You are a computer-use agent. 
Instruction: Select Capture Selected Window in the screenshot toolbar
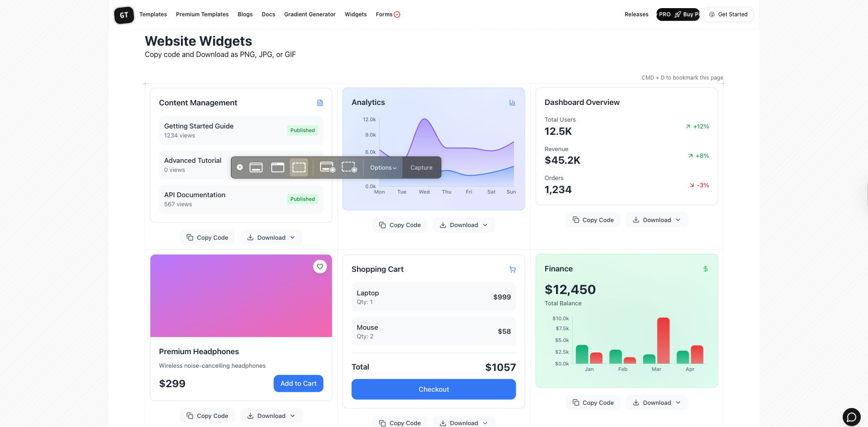pyautogui.click(x=278, y=167)
